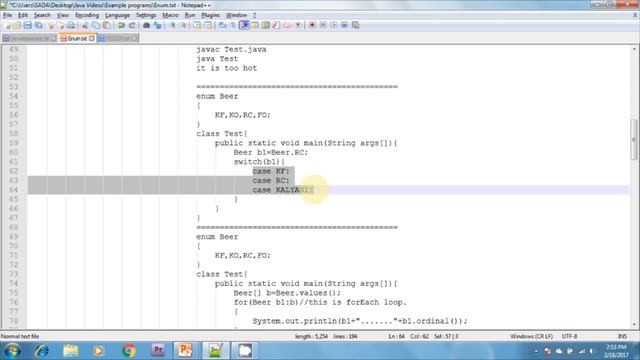Click the Run Macro Multiple Times icon
This screenshot has height=360, width=640.
345,25
